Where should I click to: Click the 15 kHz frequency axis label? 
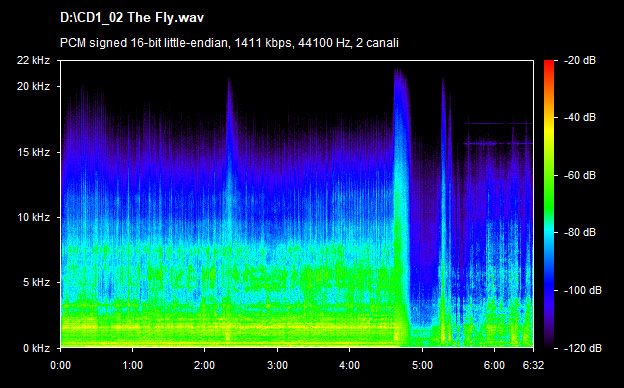33,152
